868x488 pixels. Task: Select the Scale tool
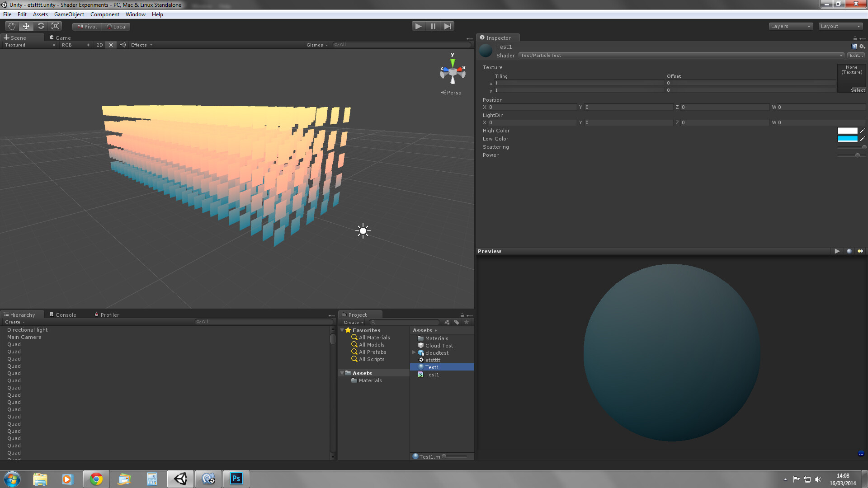pyautogui.click(x=55, y=26)
